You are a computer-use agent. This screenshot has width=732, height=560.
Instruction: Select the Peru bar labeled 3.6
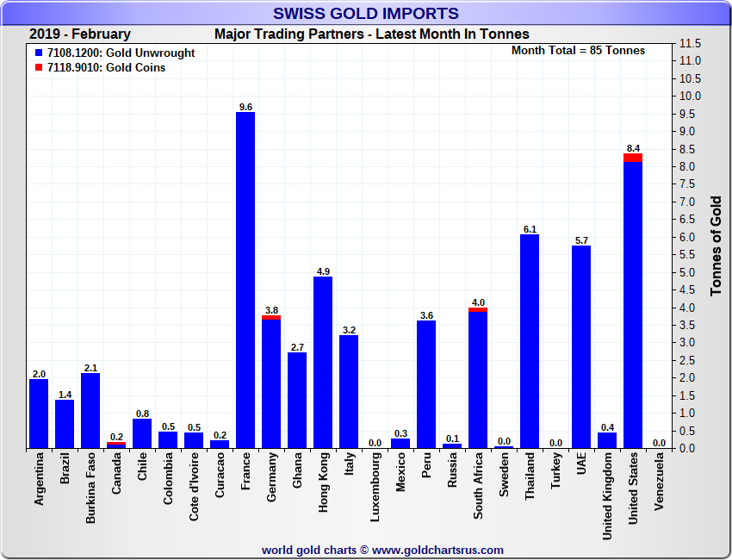click(x=426, y=384)
